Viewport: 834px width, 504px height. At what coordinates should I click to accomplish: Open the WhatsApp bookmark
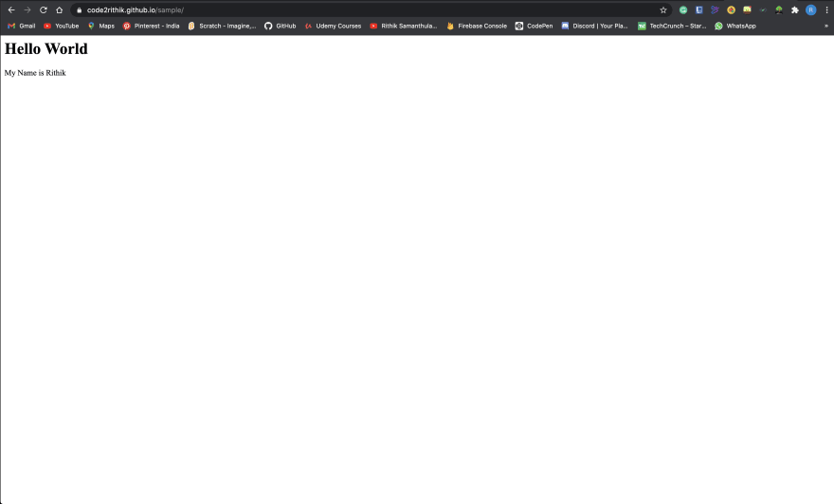(735, 26)
